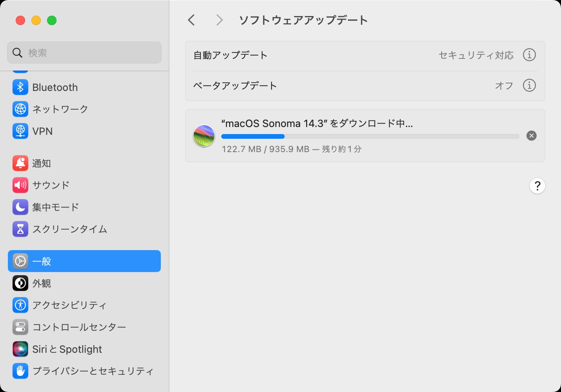561x392 pixels.
Task: Select アクセシビリティ in the sidebar
Action: (x=84, y=305)
